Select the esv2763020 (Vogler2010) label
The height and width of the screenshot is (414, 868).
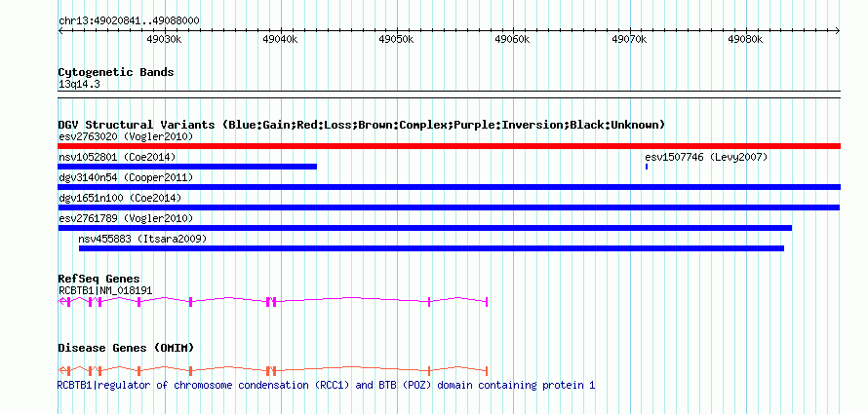(x=126, y=136)
